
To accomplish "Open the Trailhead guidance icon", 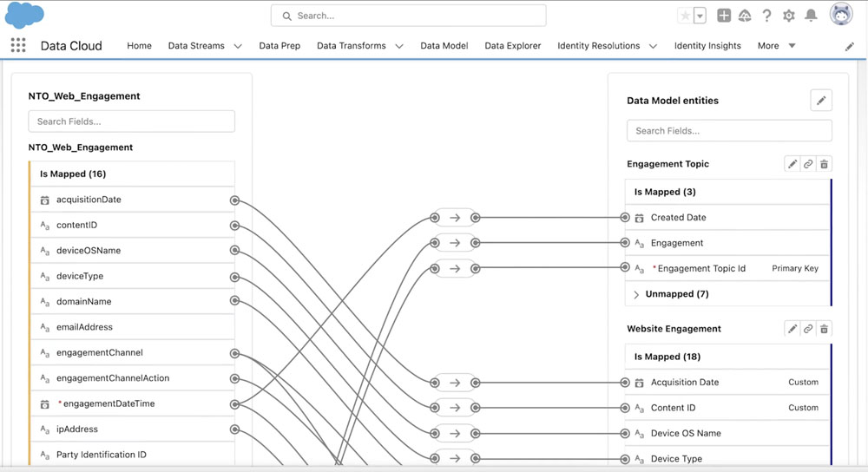I will pos(745,16).
